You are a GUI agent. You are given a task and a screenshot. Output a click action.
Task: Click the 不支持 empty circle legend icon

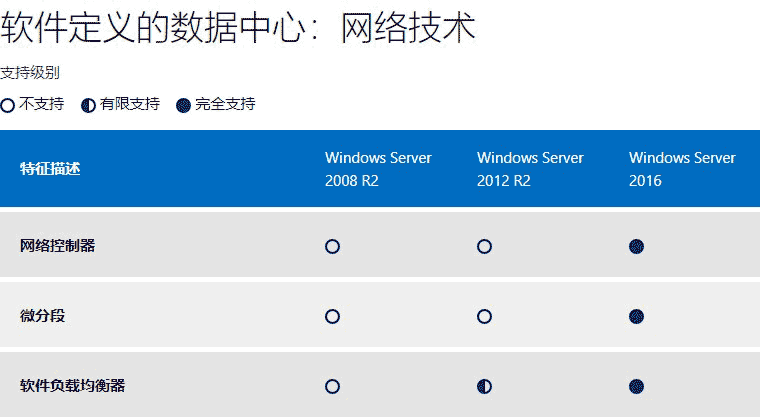8,105
